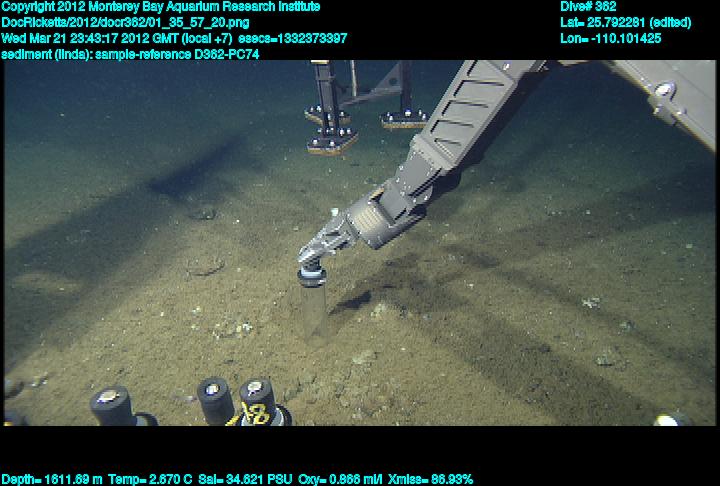
Task: Click the Monterey Bay Aquarium Research Institute copyright line
Action: pos(161,7)
